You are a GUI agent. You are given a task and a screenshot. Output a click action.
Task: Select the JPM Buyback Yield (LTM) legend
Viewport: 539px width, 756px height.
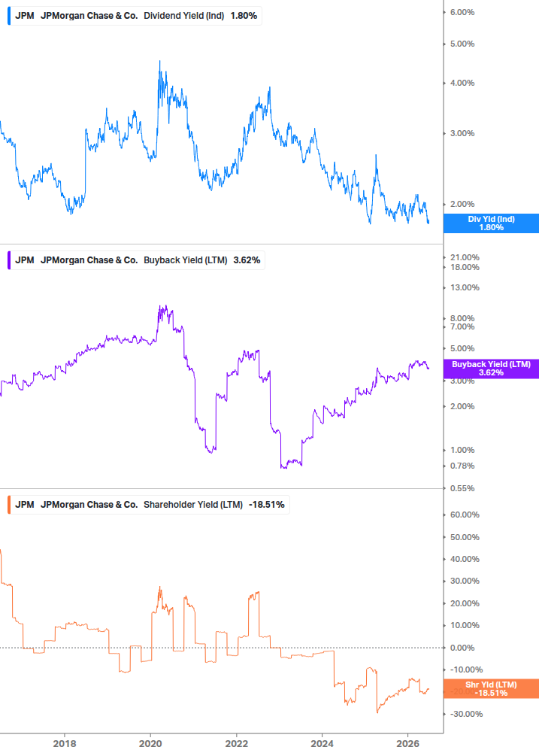pos(138,260)
